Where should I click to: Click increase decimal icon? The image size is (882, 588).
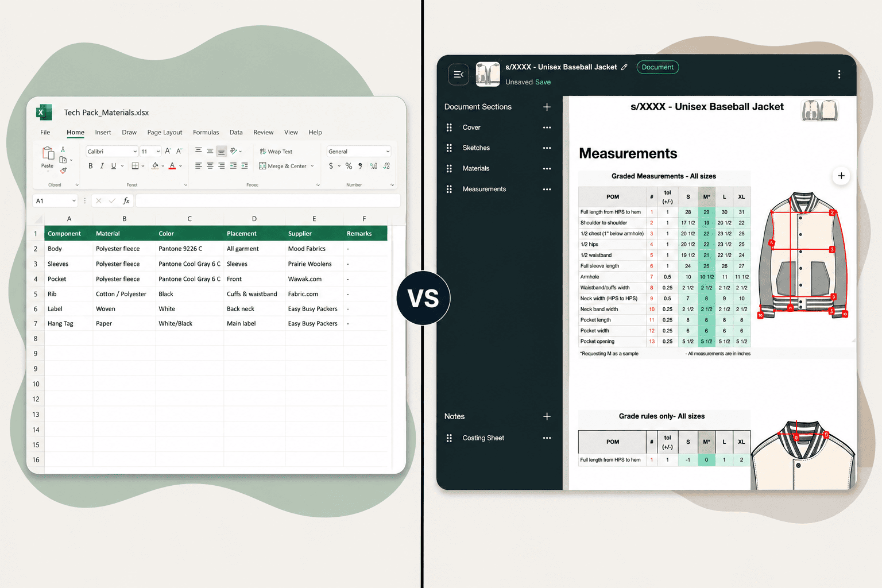click(x=374, y=166)
